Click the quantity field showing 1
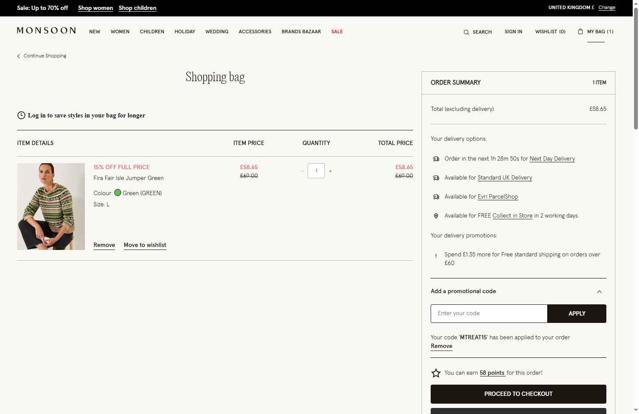639x414 pixels. pyautogui.click(x=316, y=171)
